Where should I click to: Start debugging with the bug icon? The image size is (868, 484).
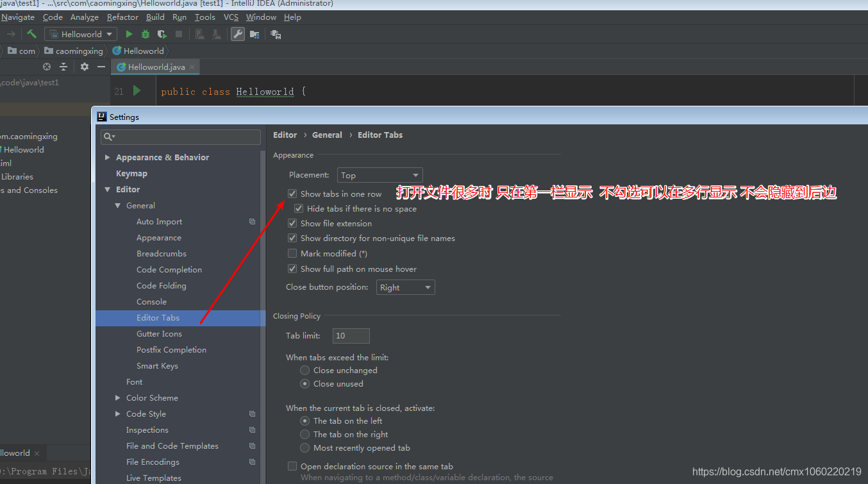pos(146,34)
